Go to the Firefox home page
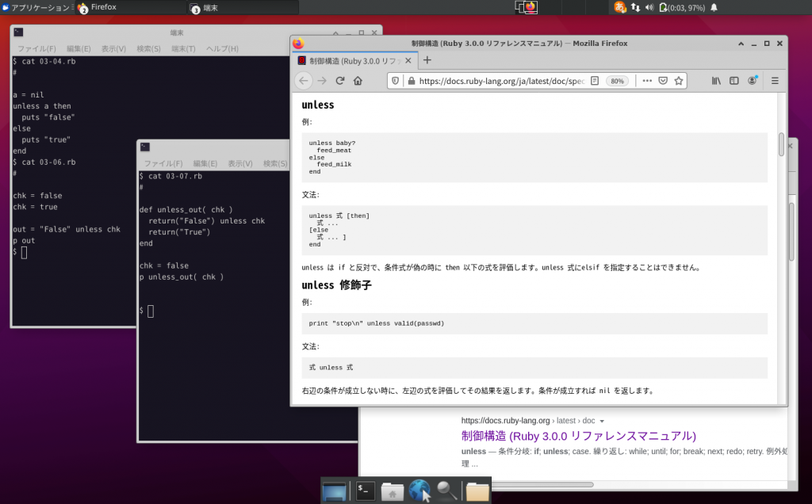This screenshot has width=812, height=504. (358, 80)
